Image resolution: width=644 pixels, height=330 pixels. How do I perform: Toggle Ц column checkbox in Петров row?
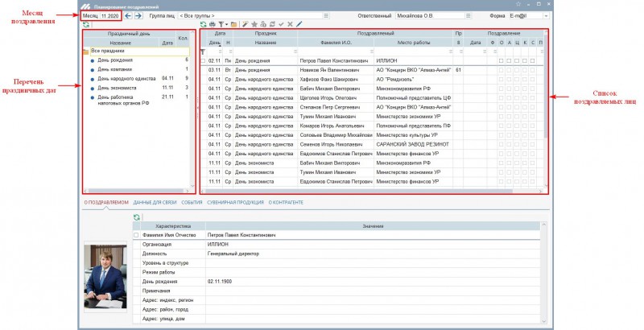(517, 60)
